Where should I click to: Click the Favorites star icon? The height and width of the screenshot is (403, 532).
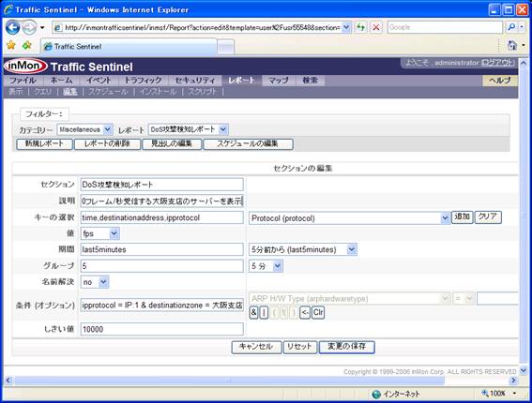click(11, 45)
